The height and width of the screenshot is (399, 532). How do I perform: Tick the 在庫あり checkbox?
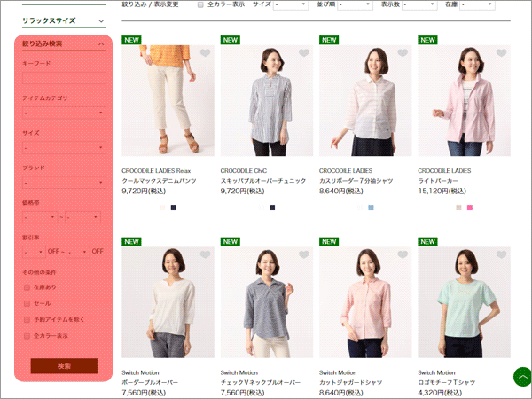(x=27, y=287)
